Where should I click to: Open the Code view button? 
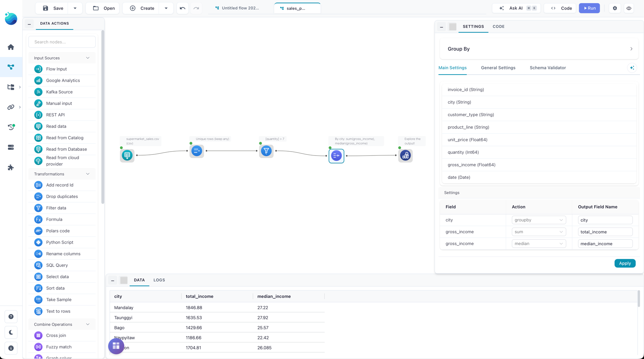[561, 8]
